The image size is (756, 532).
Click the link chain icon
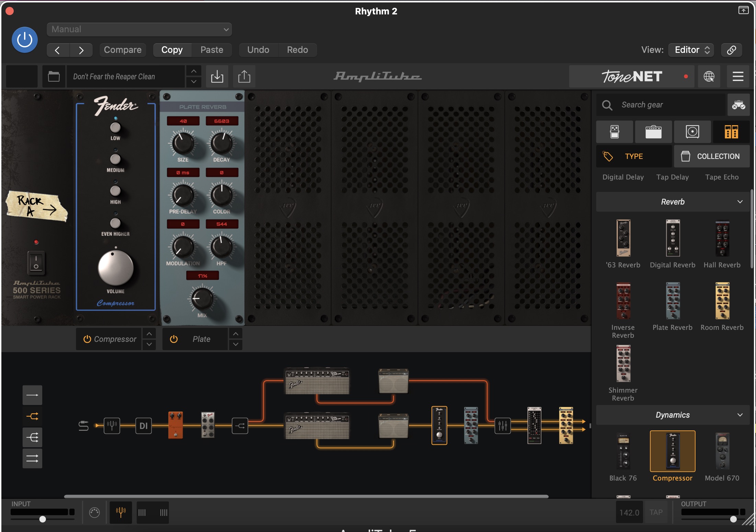pos(731,50)
